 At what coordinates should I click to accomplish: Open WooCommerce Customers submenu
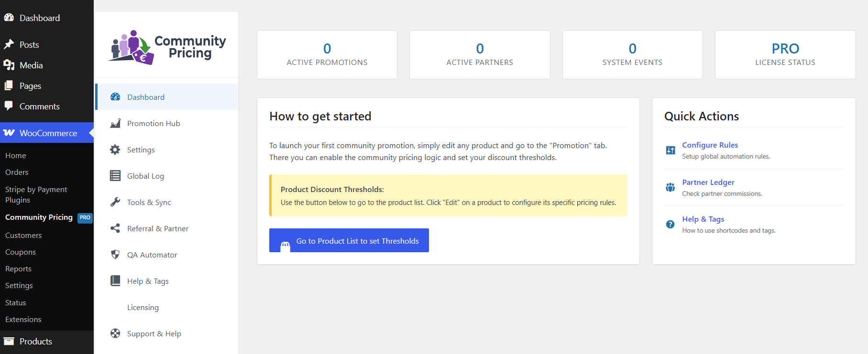[x=23, y=235]
